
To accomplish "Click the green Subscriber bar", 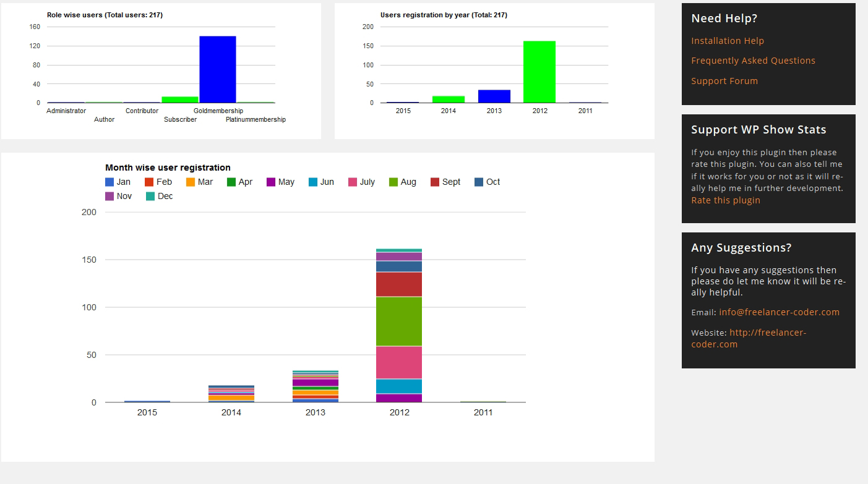I will point(180,100).
